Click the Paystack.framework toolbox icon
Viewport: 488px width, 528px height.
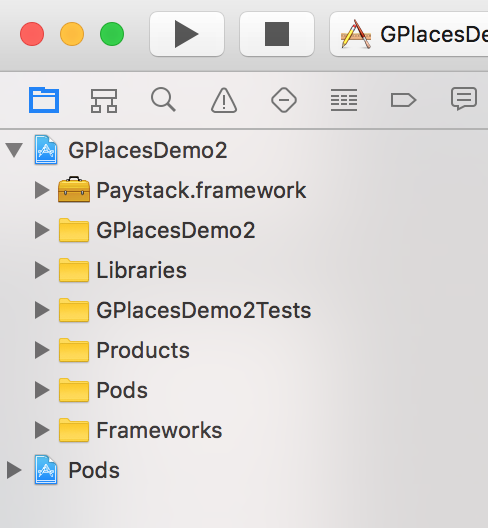74,189
